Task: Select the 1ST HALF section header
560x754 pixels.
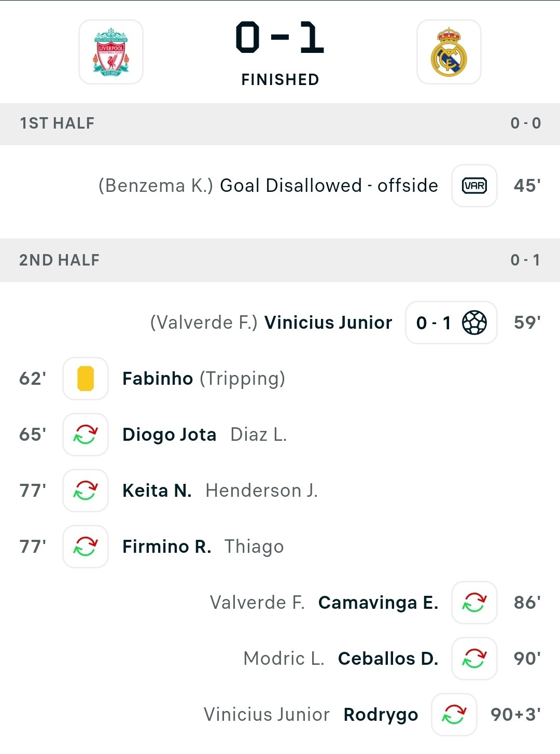Action: 280,123
